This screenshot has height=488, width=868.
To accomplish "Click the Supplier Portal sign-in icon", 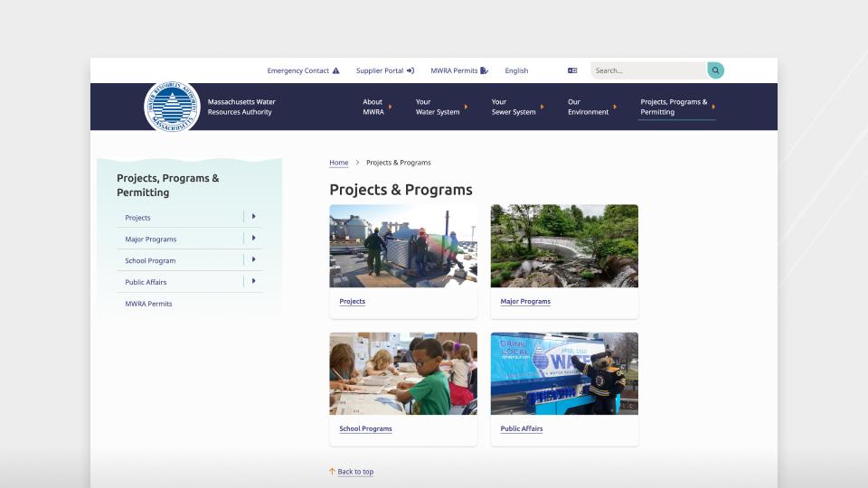I will point(410,70).
